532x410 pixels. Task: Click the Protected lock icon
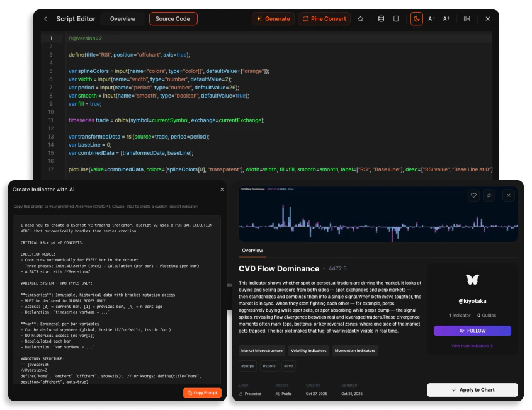coord(241,394)
